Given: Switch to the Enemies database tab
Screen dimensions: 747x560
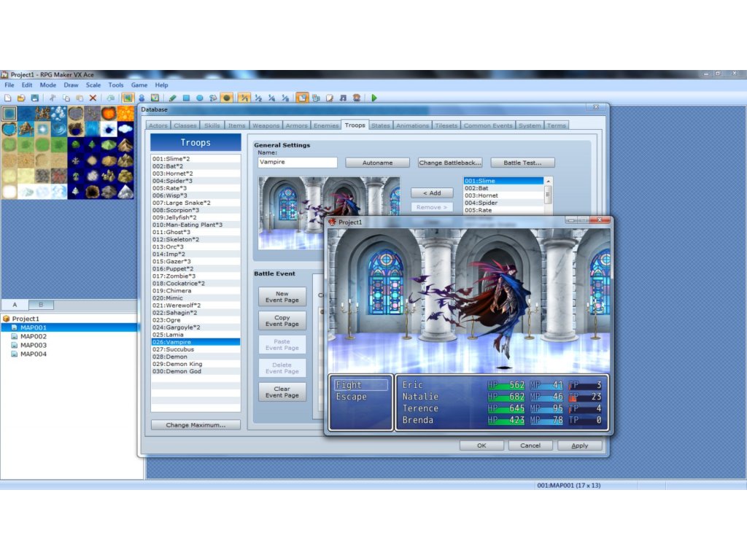Looking at the screenshot, I should coord(326,125).
